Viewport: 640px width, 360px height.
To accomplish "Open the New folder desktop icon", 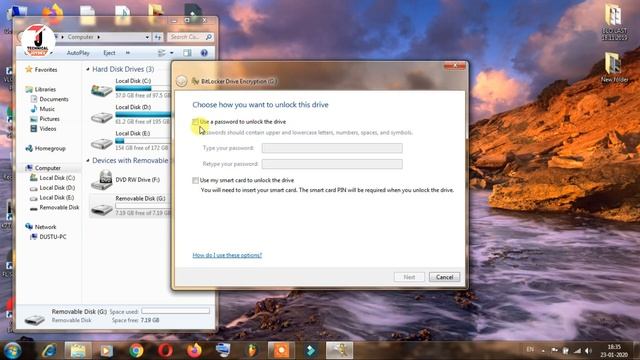I will pyautogui.click(x=614, y=68).
